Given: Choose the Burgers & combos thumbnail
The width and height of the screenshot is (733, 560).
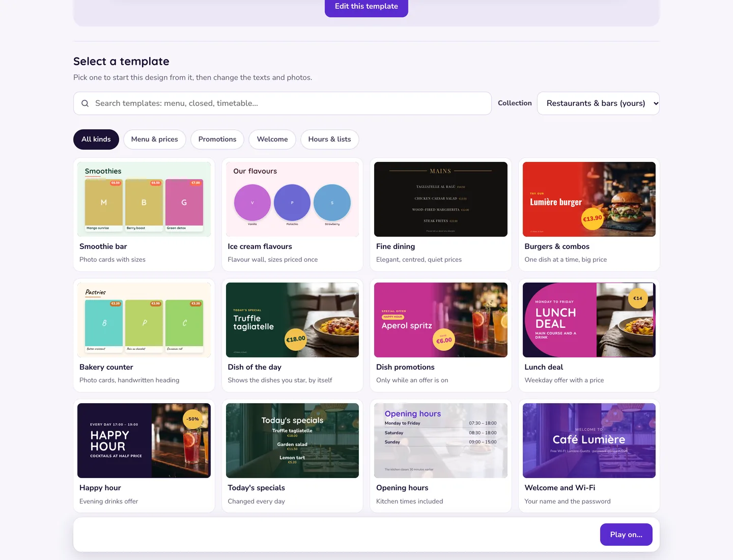Looking at the screenshot, I should [589, 199].
